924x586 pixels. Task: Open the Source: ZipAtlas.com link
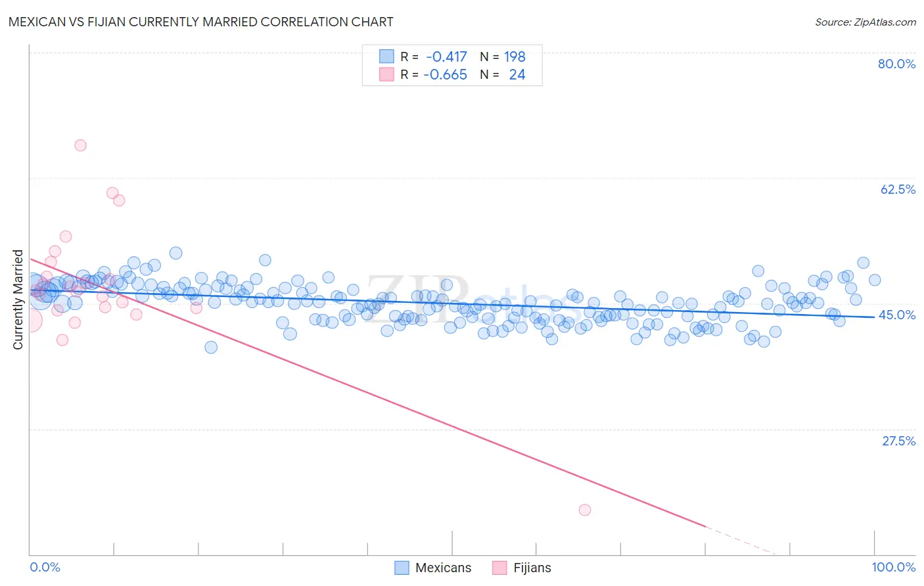tap(865, 22)
